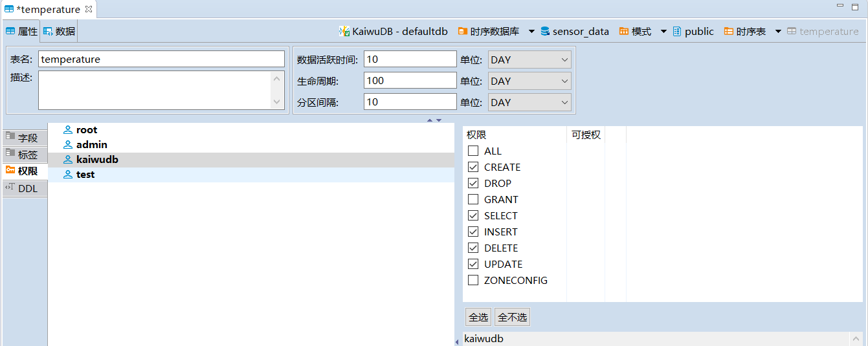Select the test user in list
Image resolution: width=868 pixels, height=346 pixels.
[85, 175]
